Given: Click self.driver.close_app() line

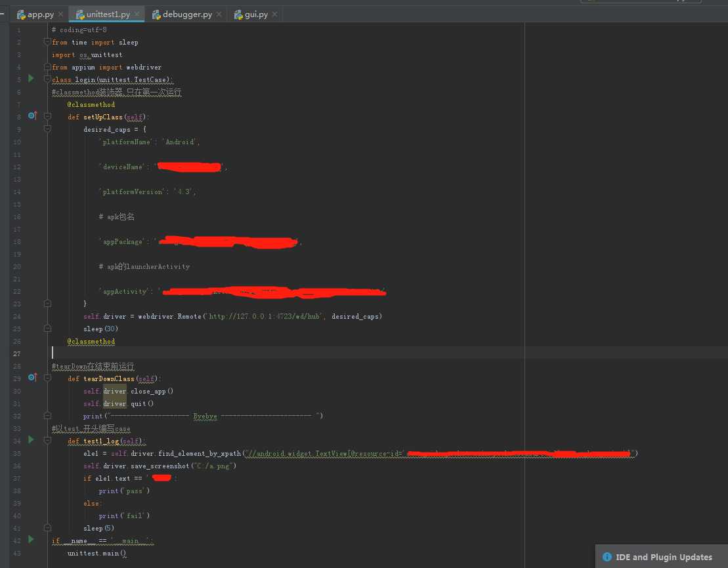Looking at the screenshot, I should point(128,391).
